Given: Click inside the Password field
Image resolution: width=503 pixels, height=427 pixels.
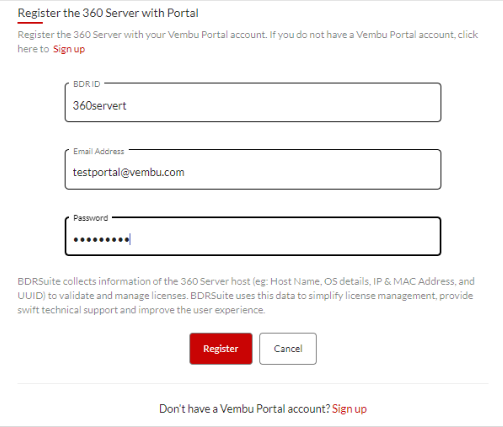Looking at the screenshot, I should click(253, 237).
